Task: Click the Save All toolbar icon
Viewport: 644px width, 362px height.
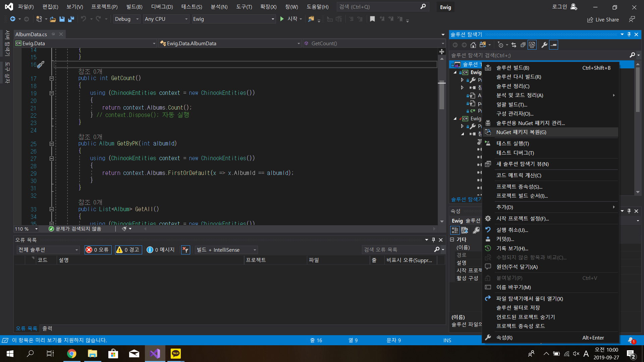Action: coord(71,19)
